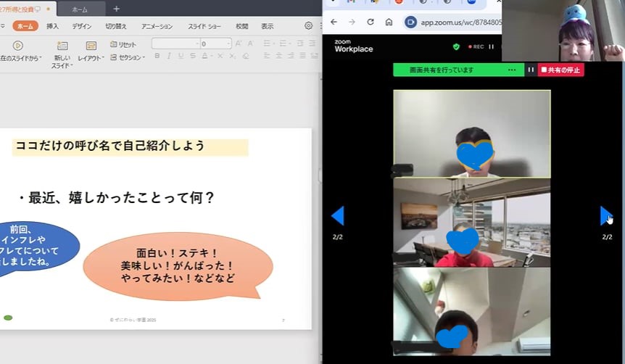The width and height of the screenshot is (625, 364).
Task: Go to next video page arrow
Action: click(606, 215)
